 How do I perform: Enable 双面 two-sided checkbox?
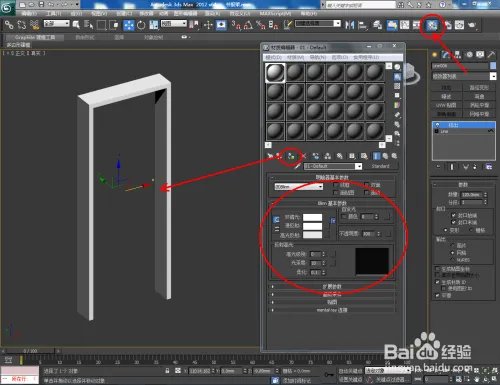[367, 185]
